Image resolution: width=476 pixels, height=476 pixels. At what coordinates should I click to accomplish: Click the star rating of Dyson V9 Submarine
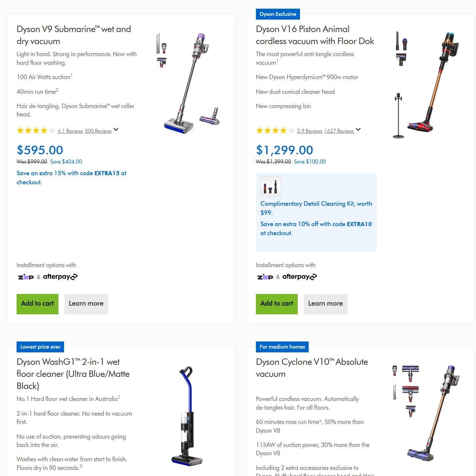tap(36, 131)
